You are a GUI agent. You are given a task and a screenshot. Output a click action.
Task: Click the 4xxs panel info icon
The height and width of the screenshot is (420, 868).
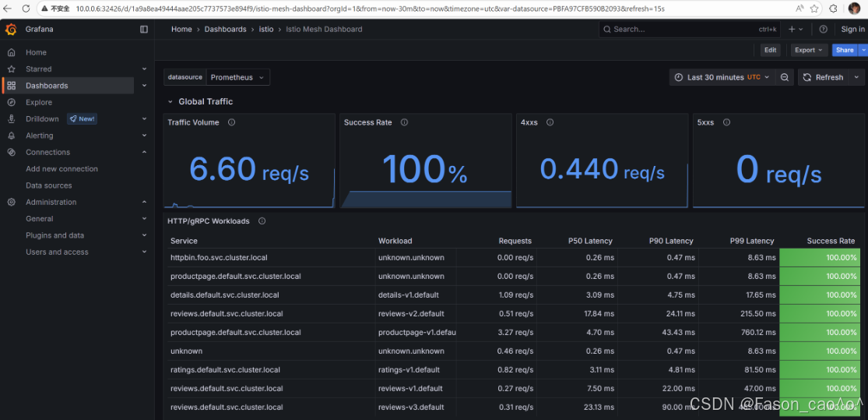(550, 122)
